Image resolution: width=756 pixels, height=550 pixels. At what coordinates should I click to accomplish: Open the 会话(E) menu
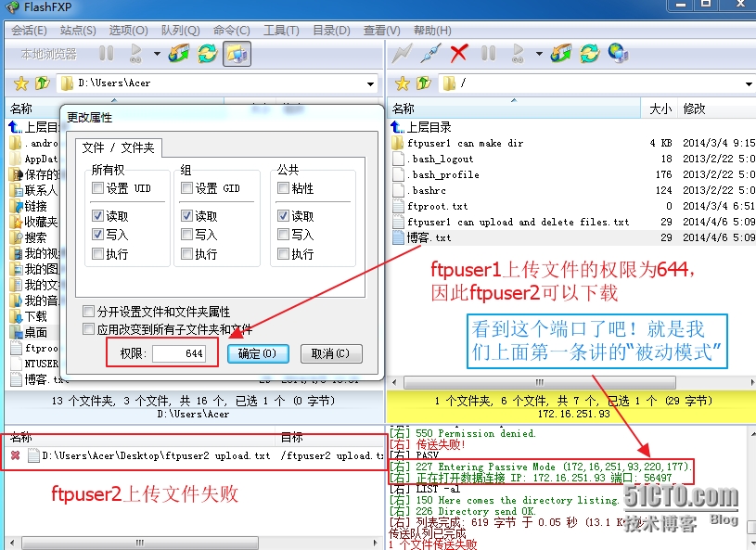click(29, 31)
